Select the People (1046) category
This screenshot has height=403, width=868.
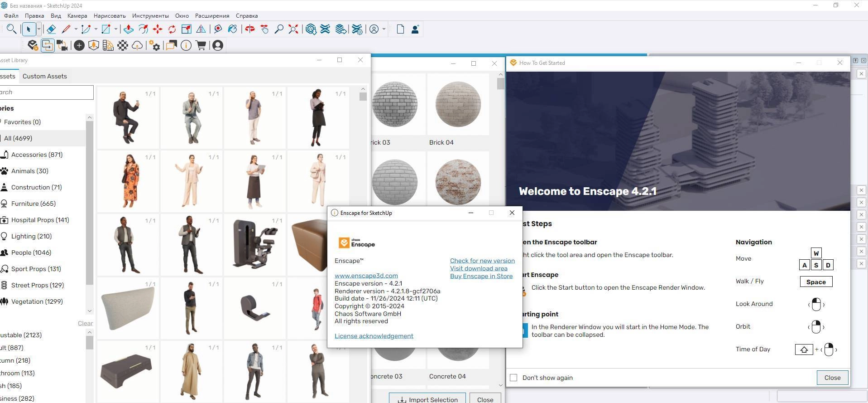pos(31,252)
